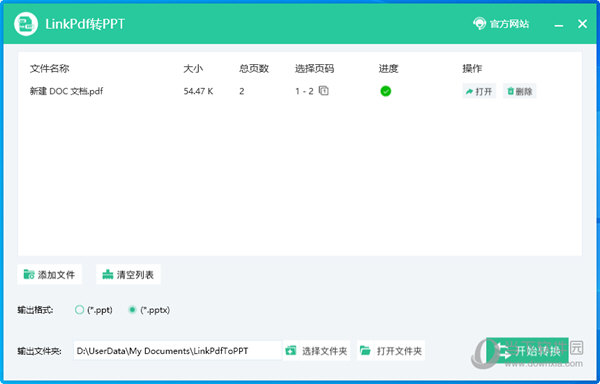Clear the list with 清空列表

[x=128, y=274]
